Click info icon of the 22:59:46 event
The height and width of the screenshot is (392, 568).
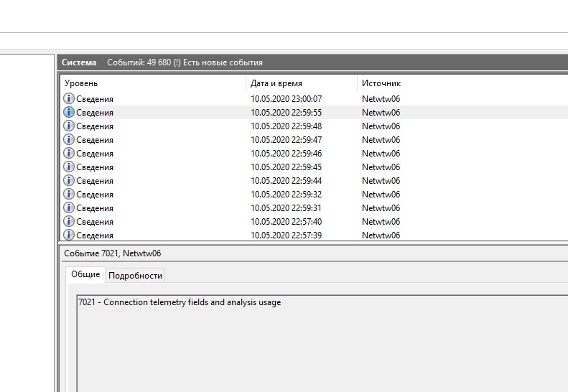tap(68, 153)
